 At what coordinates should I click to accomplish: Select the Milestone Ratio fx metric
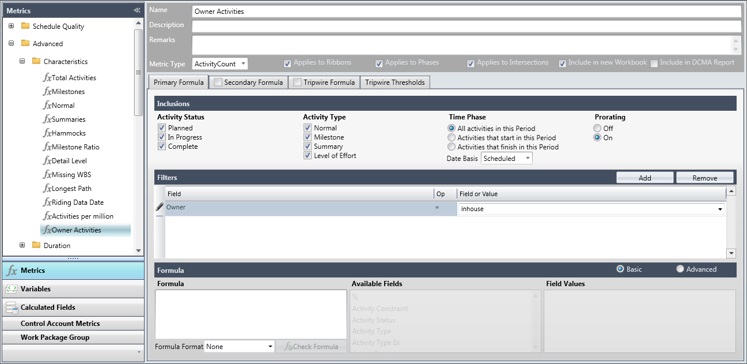(x=71, y=147)
